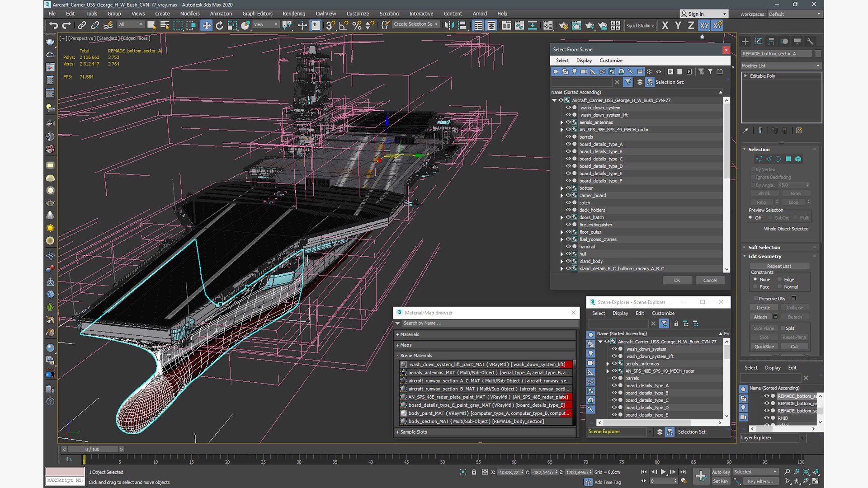Toggle eye for wash_down_system in Scene Explorer

pyautogui.click(x=614, y=349)
